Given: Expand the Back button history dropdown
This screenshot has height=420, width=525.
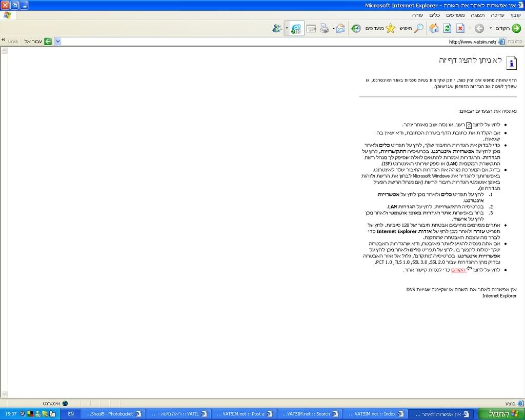Looking at the screenshot, I should [491, 28].
